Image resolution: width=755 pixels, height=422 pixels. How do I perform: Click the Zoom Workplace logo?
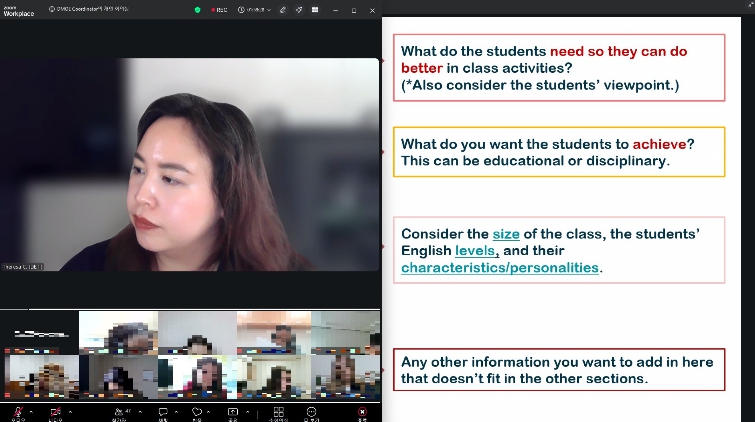tap(17, 9)
